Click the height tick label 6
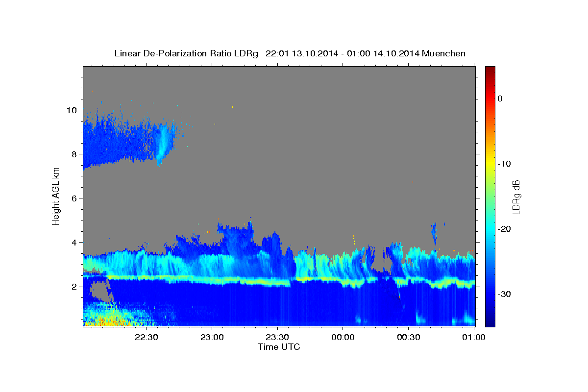Image resolution: width=588 pixels, height=392 pixels. tap(75, 198)
